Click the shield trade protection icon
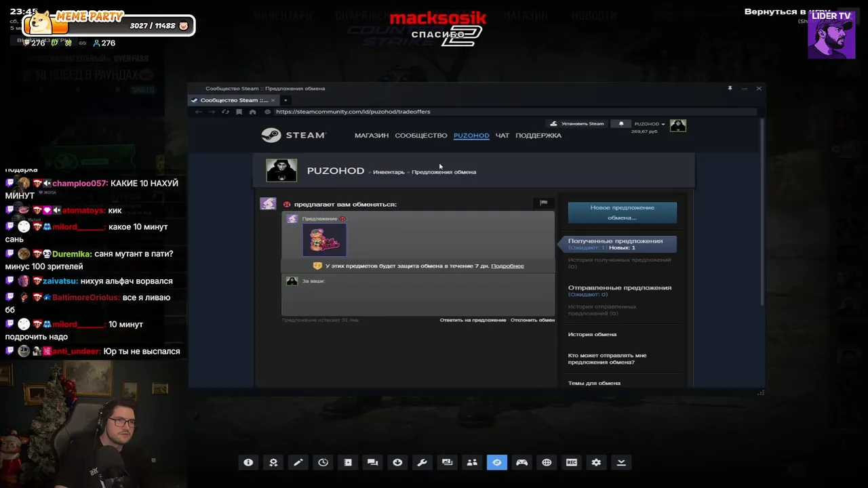Screen dimensions: 868x488 pos(317,266)
